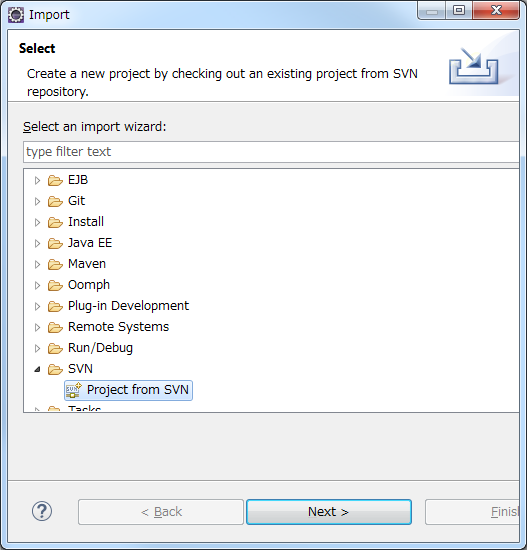
Task: Expand the Run/Debug category
Action: click(x=37, y=348)
